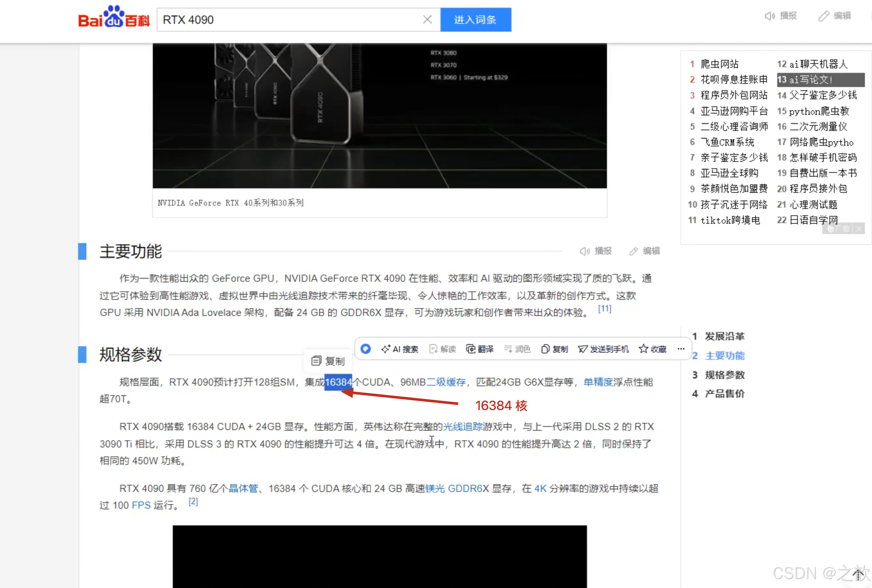Click ad link 怎样破手机密码
Image resolution: width=872 pixels, height=588 pixels.
pos(823,158)
